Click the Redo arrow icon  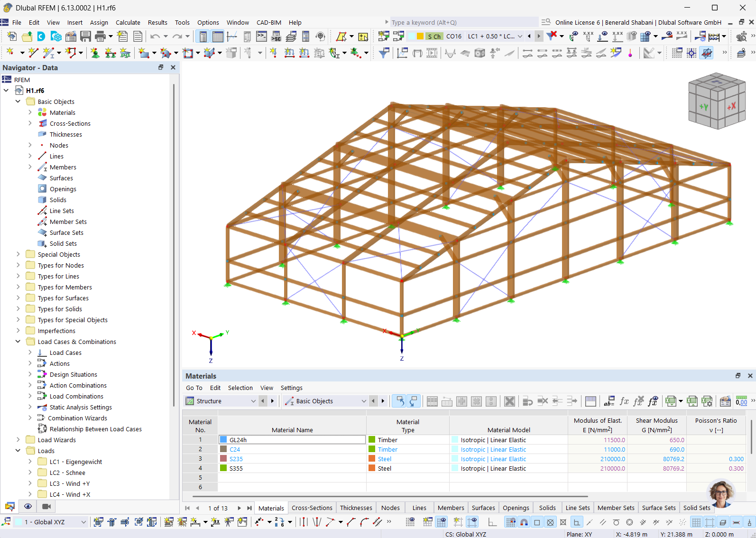tap(177, 36)
